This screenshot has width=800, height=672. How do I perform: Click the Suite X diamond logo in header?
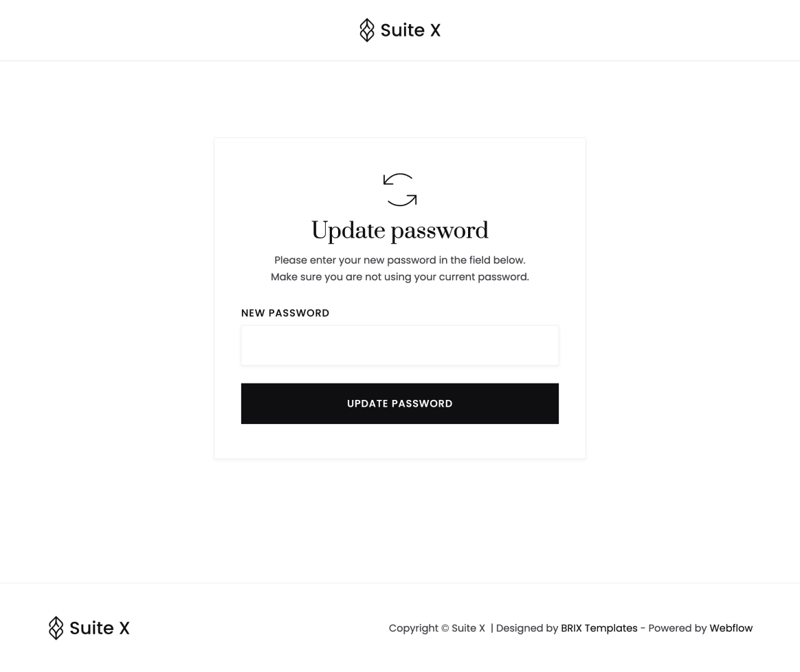tap(367, 30)
